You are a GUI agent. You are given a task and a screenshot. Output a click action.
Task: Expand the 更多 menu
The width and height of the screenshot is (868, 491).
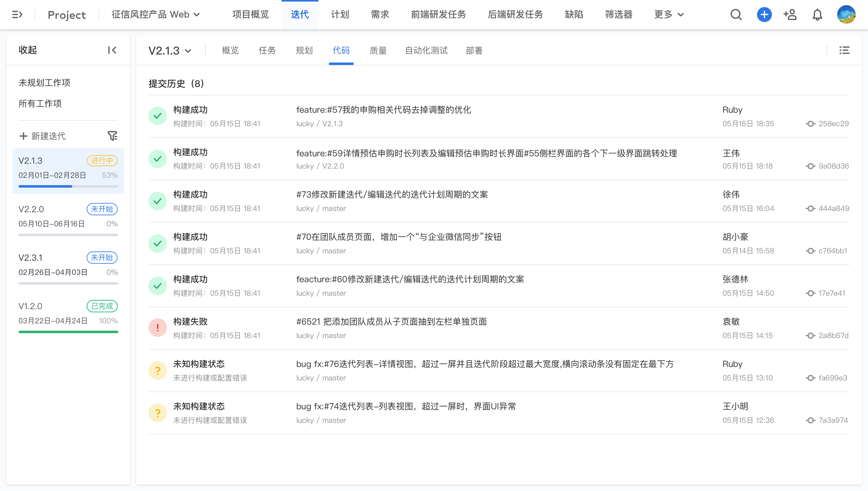(x=669, y=14)
